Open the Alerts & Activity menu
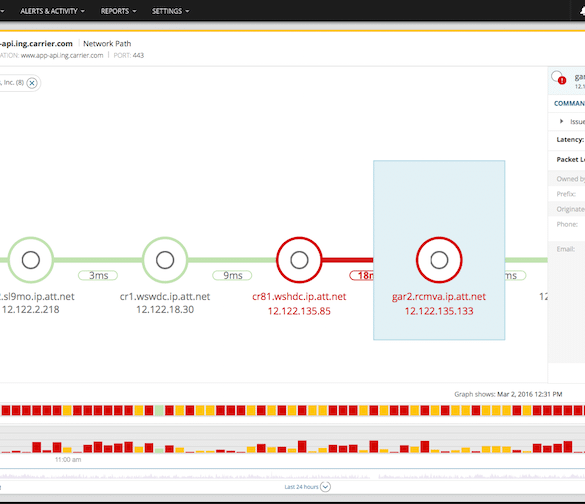 click(52, 11)
